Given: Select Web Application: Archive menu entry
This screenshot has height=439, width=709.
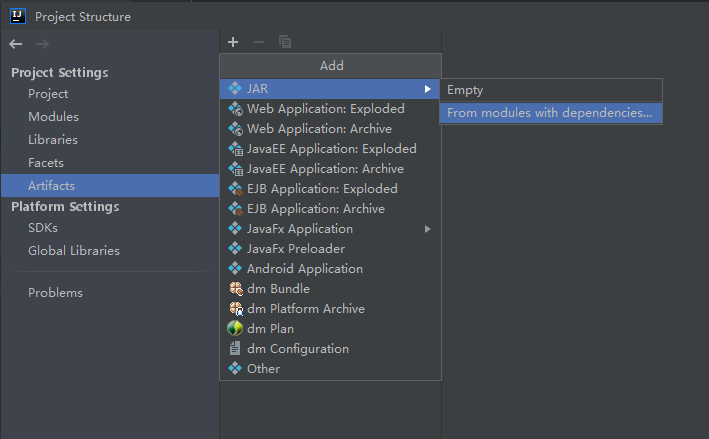Looking at the screenshot, I should (x=330, y=128).
